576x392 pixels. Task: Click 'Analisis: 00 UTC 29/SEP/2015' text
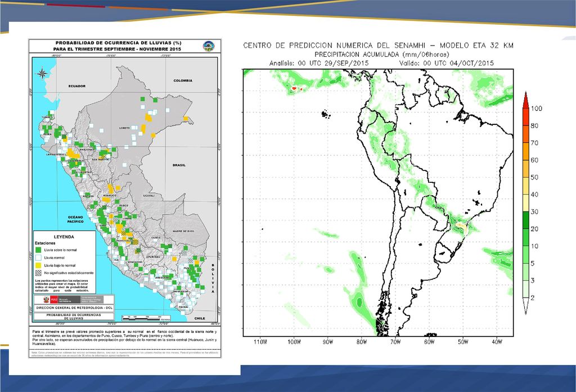[x=319, y=63]
